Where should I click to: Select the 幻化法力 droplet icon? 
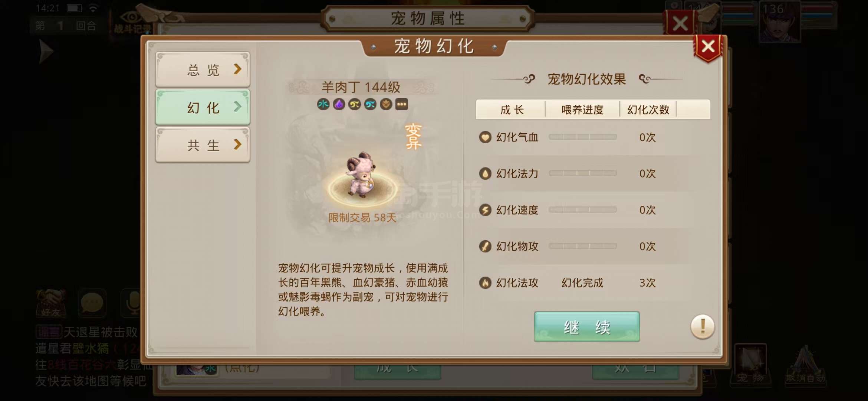pyautogui.click(x=485, y=173)
